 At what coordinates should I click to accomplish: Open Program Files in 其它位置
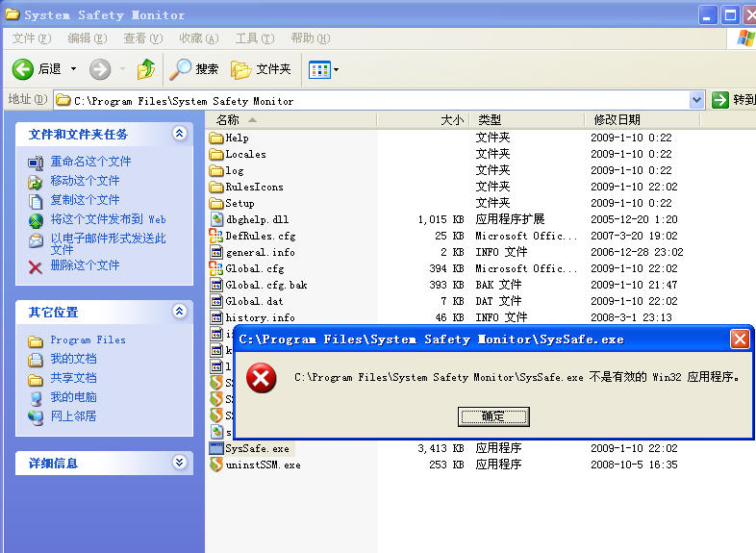pyautogui.click(x=88, y=339)
